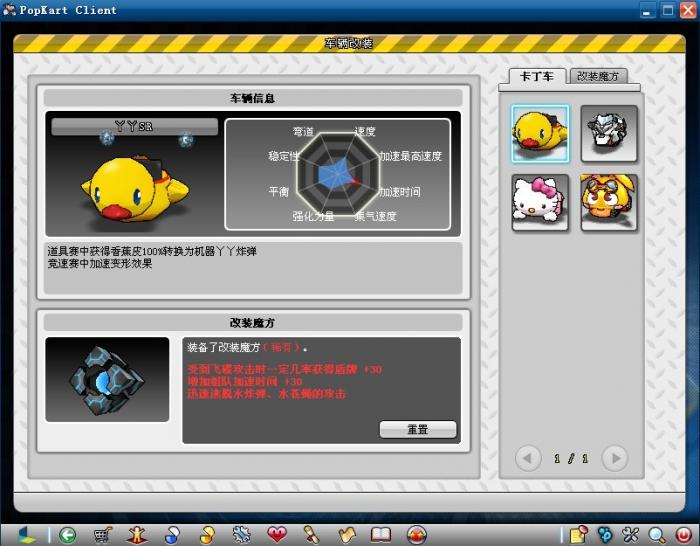Click the orange character figure icon
Viewport: 700px width, 546px height.
coord(137,534)
